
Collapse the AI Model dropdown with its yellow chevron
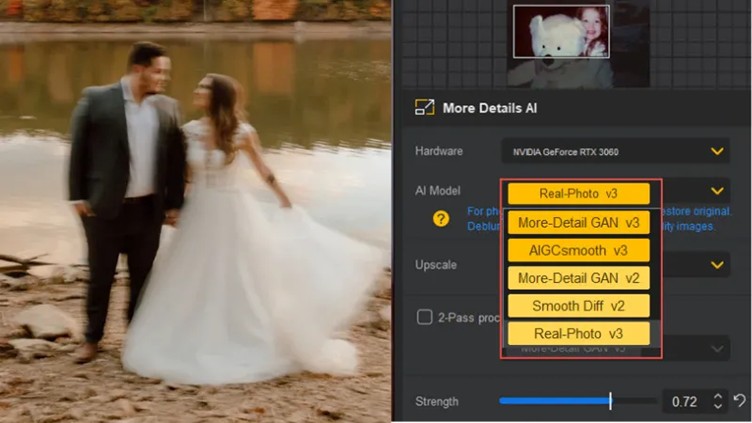tap(717, 191)
